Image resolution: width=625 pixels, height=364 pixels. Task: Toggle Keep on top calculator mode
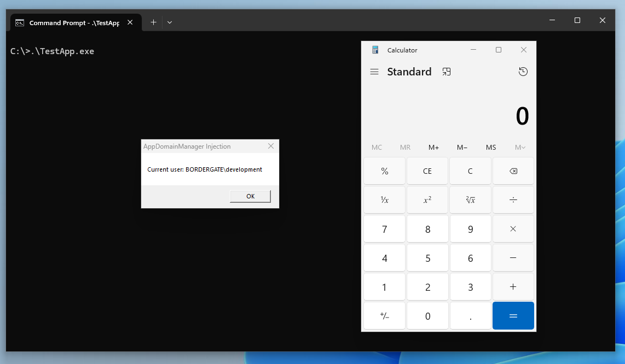pyautogui.click(x=447, y=72)
